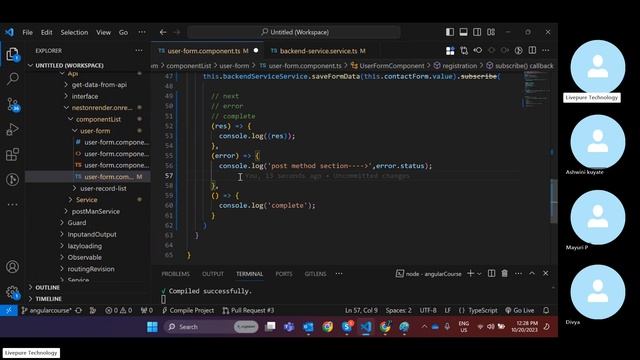Switch to the GITLENS panel tab
The width and height of the screenshot is (640, 360).
[315, 274]
